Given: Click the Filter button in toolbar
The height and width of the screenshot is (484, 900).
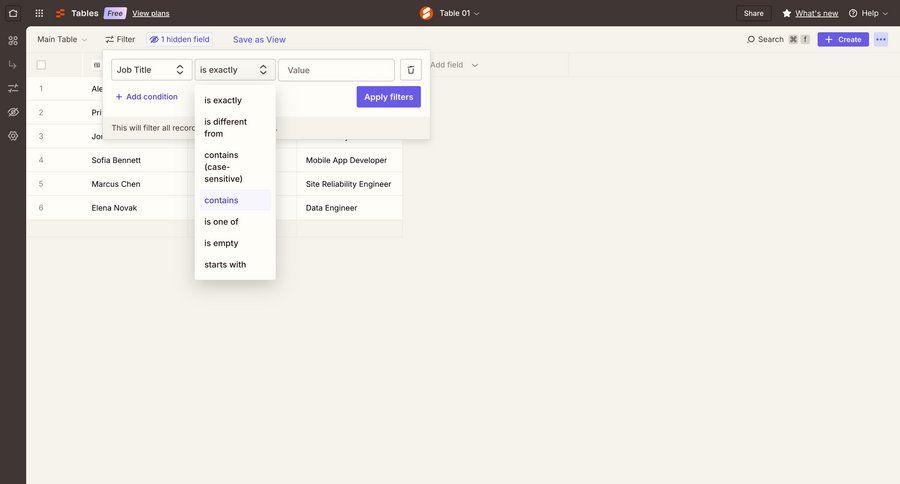Looking at the screenshot, I should point(120,40).
